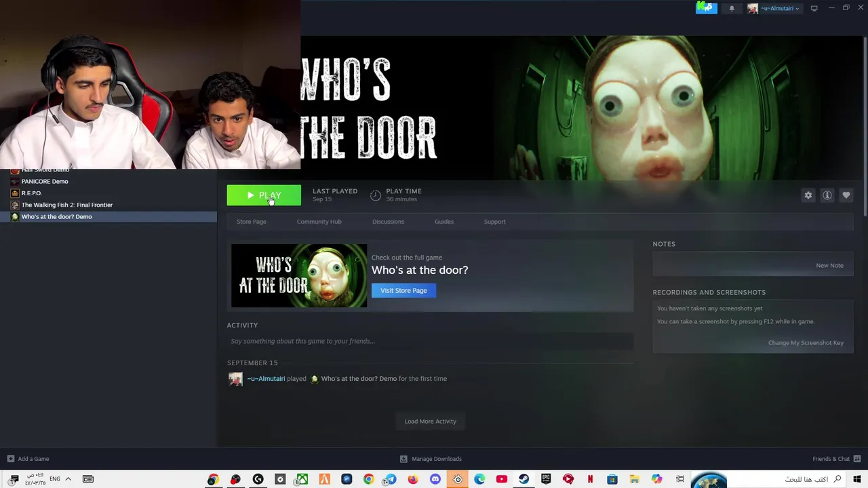Show hidden system tray icons chevron
The width and height of the screenshot is (868, 488).
(x=68, y=479)
